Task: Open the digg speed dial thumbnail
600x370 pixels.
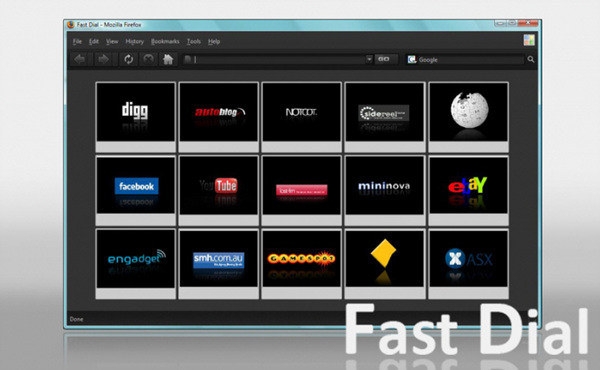Action: pos(136,117)
